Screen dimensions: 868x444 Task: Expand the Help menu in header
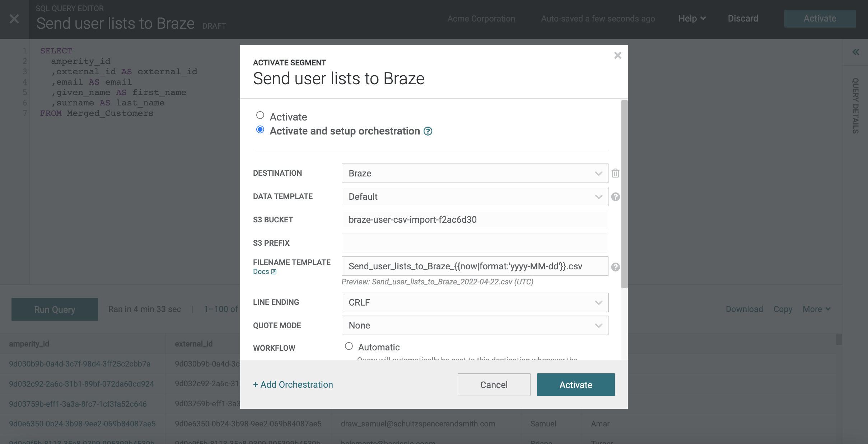[692, 18]
